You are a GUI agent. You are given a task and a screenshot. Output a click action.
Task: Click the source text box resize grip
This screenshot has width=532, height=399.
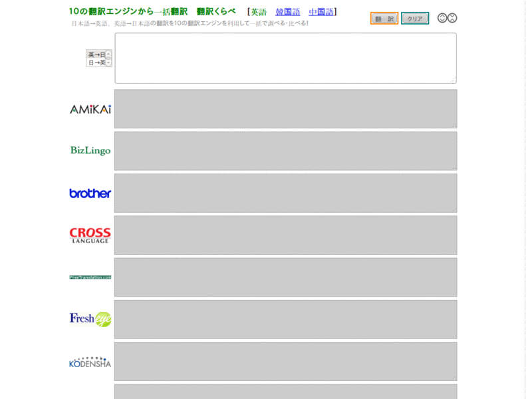453,80
